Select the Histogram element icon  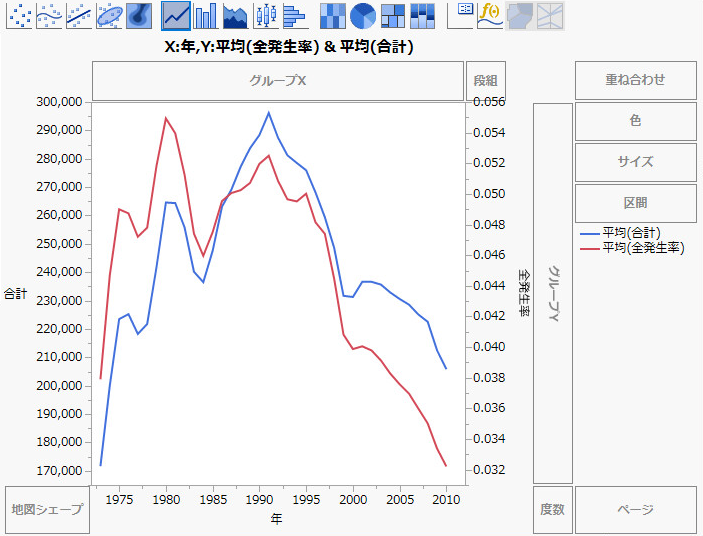pyautogui.click(x=294, y=15)
